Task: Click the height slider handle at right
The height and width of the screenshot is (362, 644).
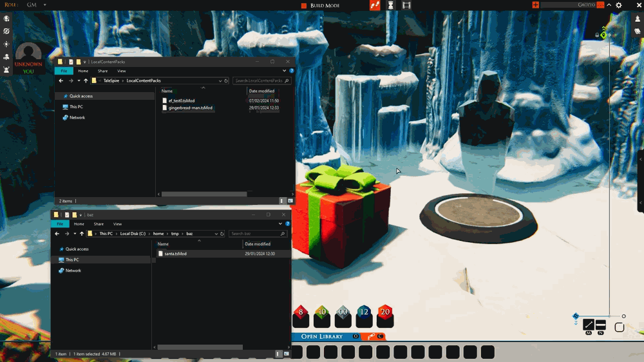Action: 623,316
